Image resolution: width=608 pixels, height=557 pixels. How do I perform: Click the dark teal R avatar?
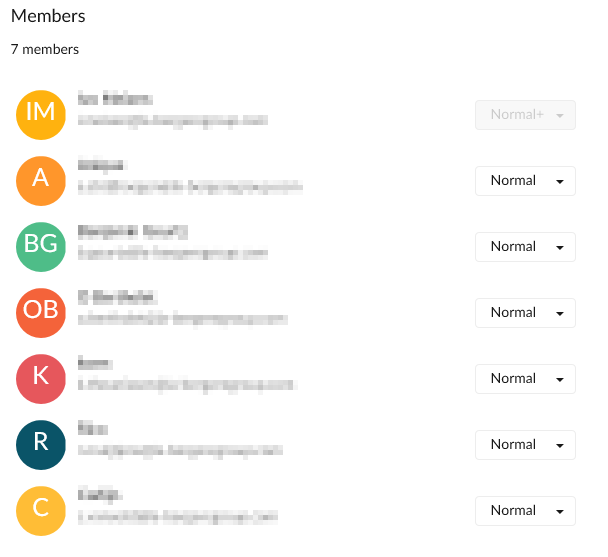coord(41,445)
